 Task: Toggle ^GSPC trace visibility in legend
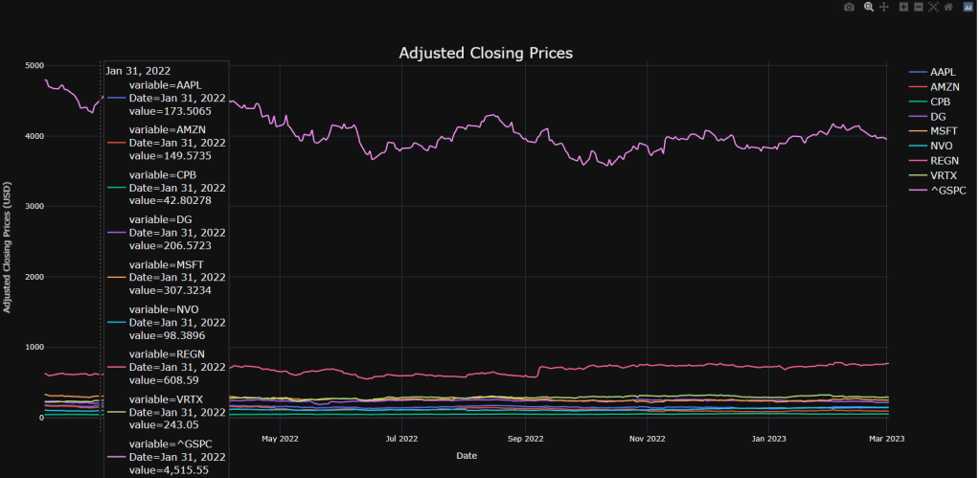pyautogui.click(x=947, y=191)
